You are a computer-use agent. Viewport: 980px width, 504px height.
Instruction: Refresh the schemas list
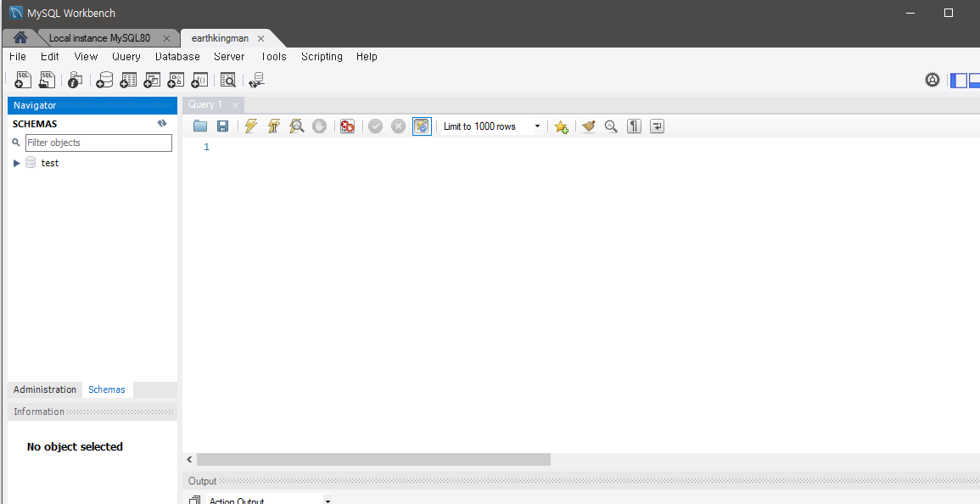[162, 123]
